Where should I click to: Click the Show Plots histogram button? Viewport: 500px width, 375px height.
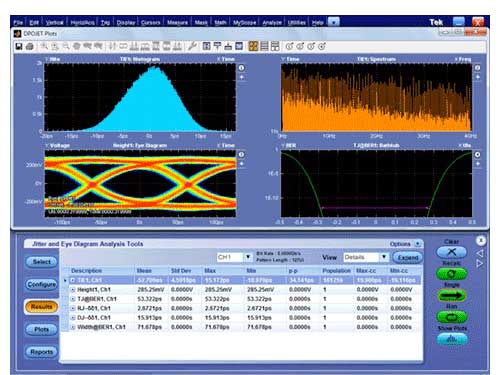[x=452, y=339]
